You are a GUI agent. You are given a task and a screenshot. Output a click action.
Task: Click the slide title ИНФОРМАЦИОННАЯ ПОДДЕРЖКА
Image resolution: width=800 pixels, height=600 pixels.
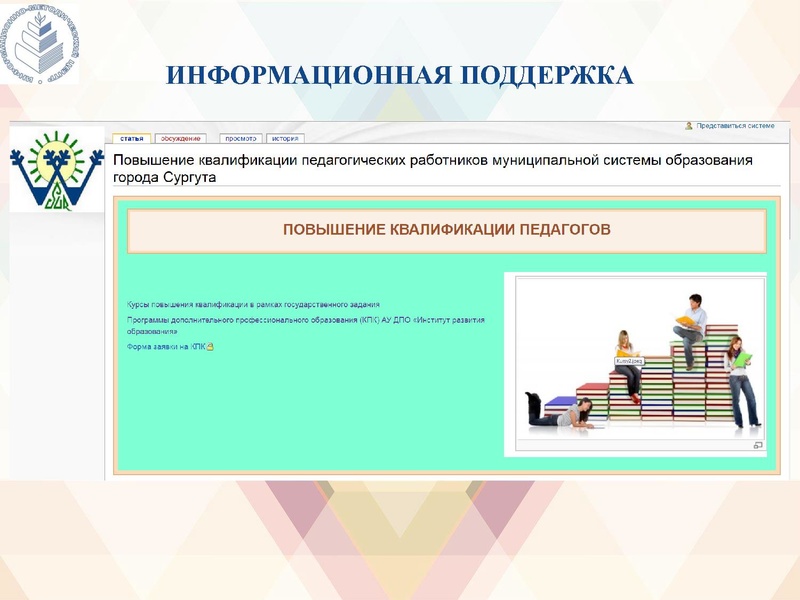click(400, 70)
